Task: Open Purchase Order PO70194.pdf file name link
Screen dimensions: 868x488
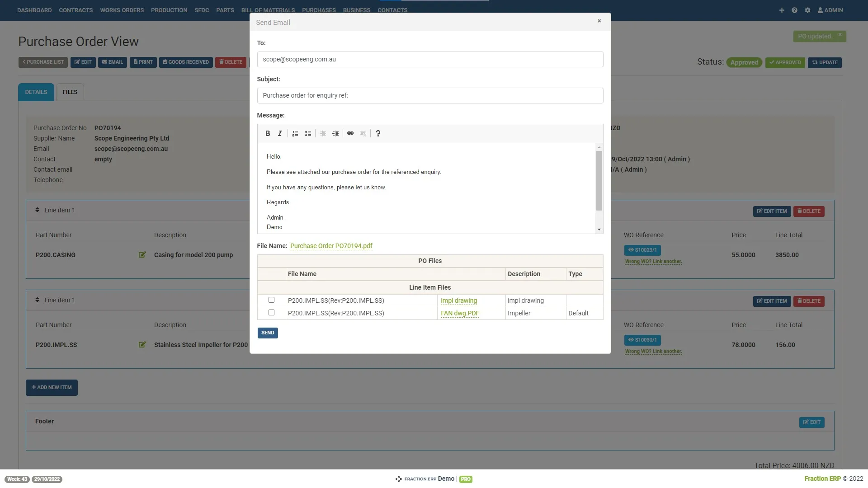Action: point(331,246)
